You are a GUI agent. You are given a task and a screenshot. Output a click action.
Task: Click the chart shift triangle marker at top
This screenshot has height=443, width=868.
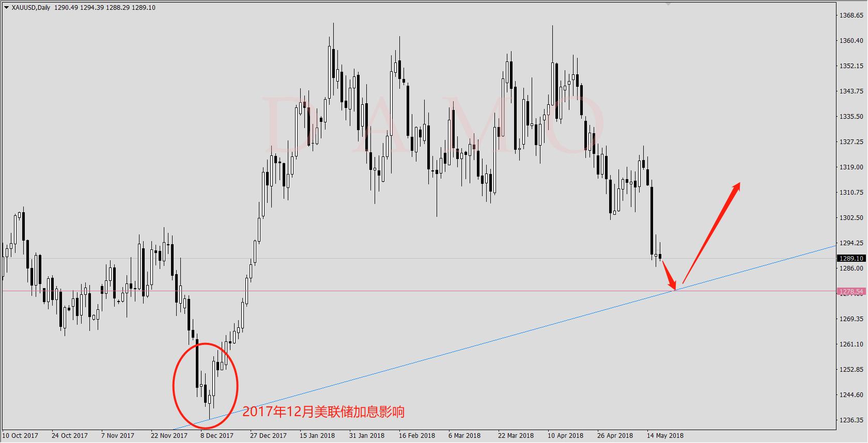669,3
